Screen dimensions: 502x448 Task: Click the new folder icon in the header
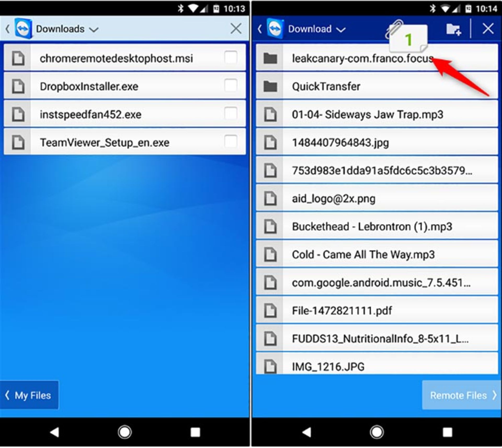point(453,29)
